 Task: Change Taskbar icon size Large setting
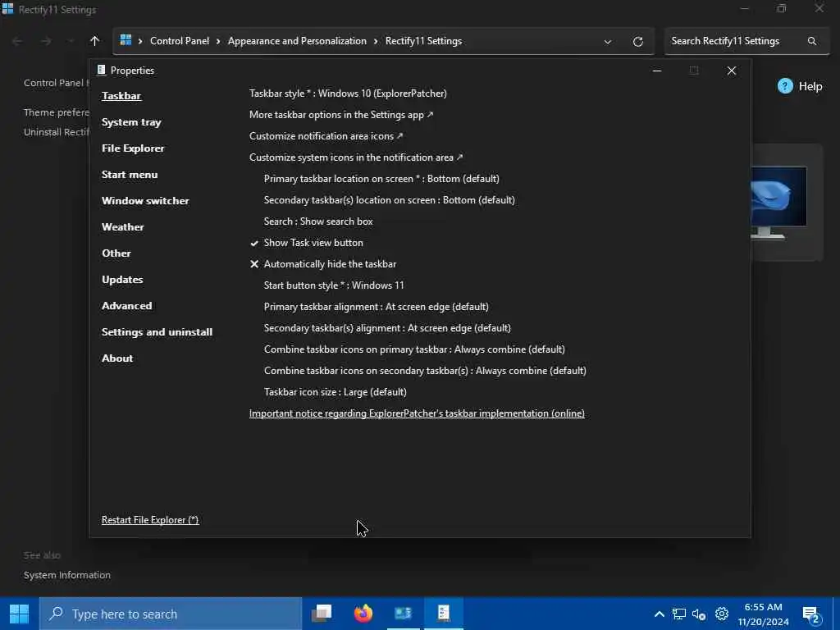[x=336, y=393]
